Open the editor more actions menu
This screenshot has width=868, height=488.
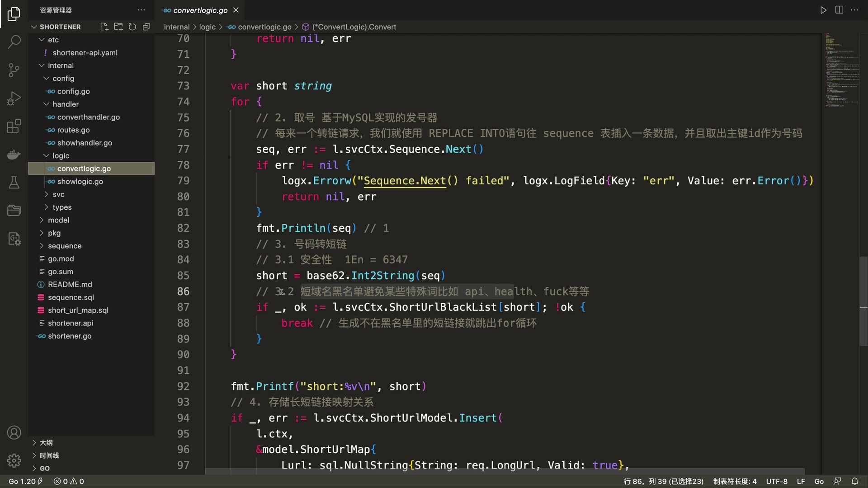(854, 9)
